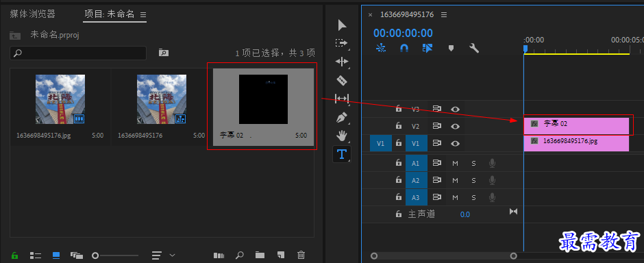The image size is (644, 263).
Task: Toggle V2 sync lock
Action: pos(436,126)
